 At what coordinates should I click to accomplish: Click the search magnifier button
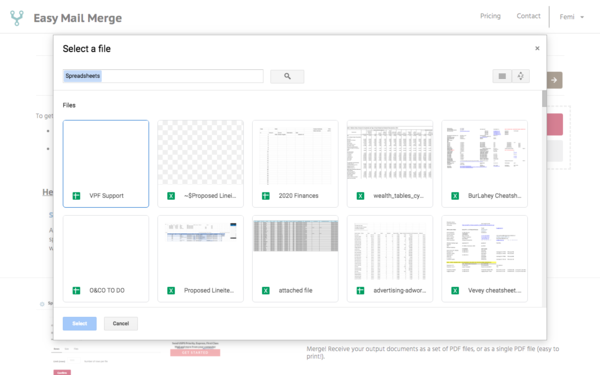tap(287, 76)
